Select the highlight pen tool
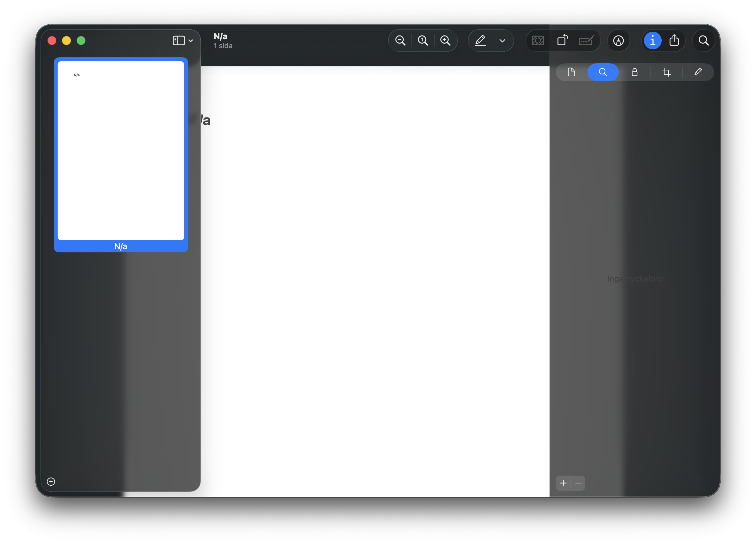Image resolution: width=756 pixels, height=544 pixels. tap(480, 41)
